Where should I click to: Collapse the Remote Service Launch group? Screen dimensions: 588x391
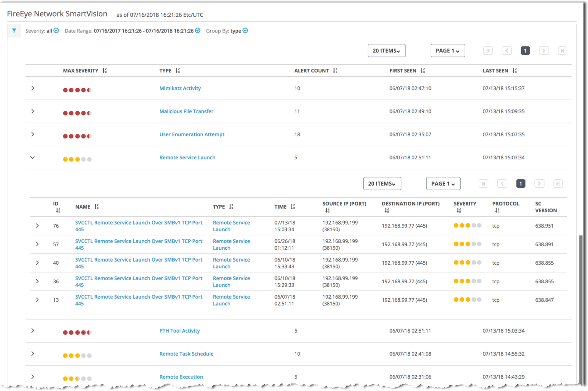[33, 157]
